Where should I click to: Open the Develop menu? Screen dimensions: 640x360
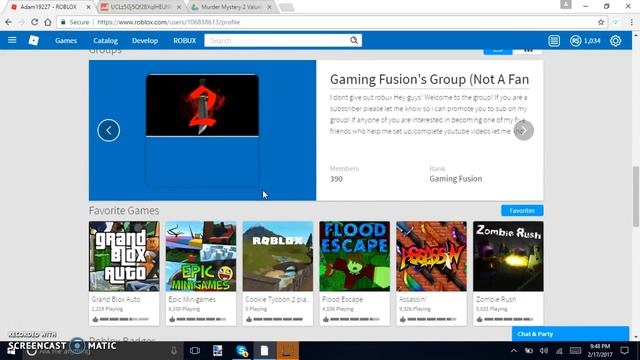tap(145, 41)
